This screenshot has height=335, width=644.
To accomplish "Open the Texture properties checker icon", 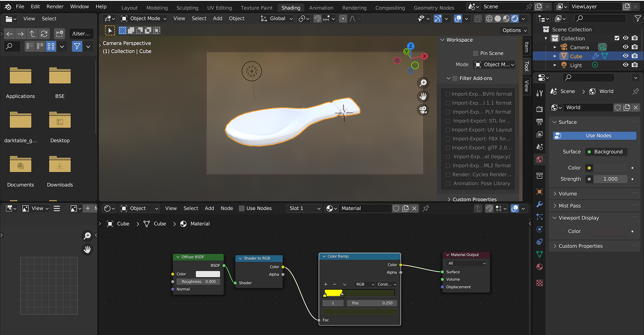I will click(x=539, y=283).
